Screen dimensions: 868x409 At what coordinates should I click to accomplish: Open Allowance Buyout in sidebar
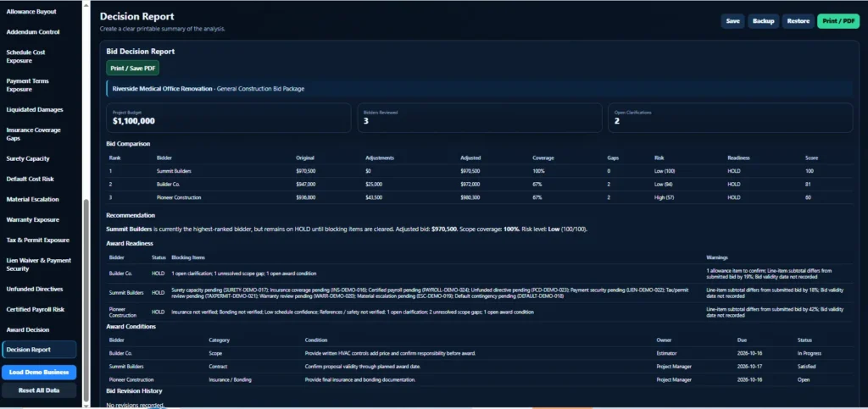coord(31,12)
